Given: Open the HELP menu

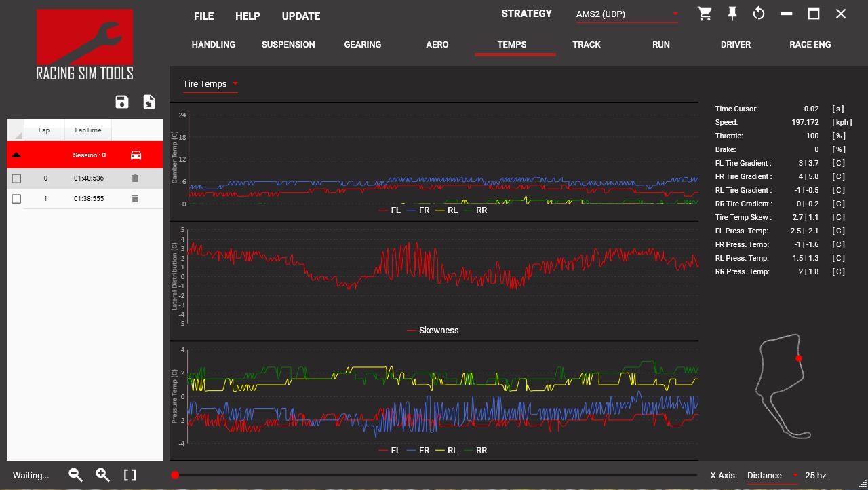Looking at the screenshot, I should tap(248, 16).
